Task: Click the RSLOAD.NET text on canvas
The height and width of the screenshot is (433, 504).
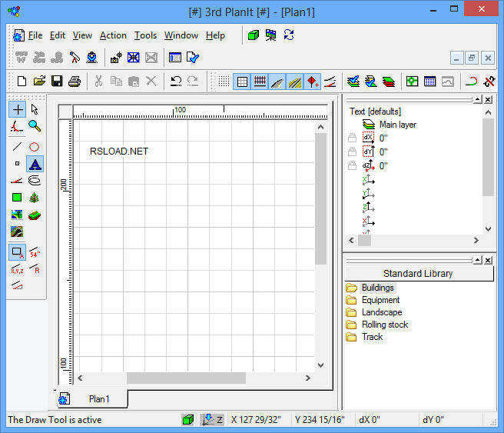Action: (x=119, y=152)
